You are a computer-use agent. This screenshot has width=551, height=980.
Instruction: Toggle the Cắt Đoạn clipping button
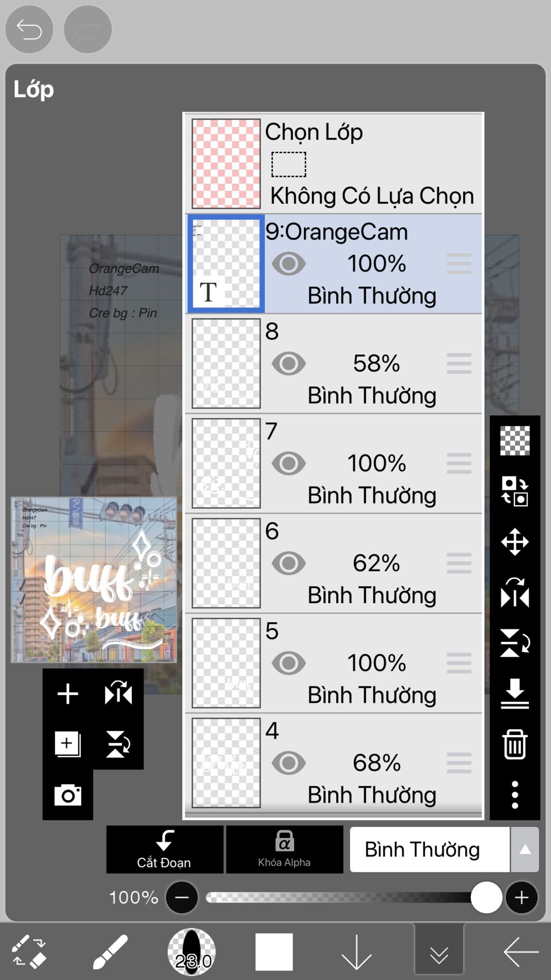coord(165,850)
